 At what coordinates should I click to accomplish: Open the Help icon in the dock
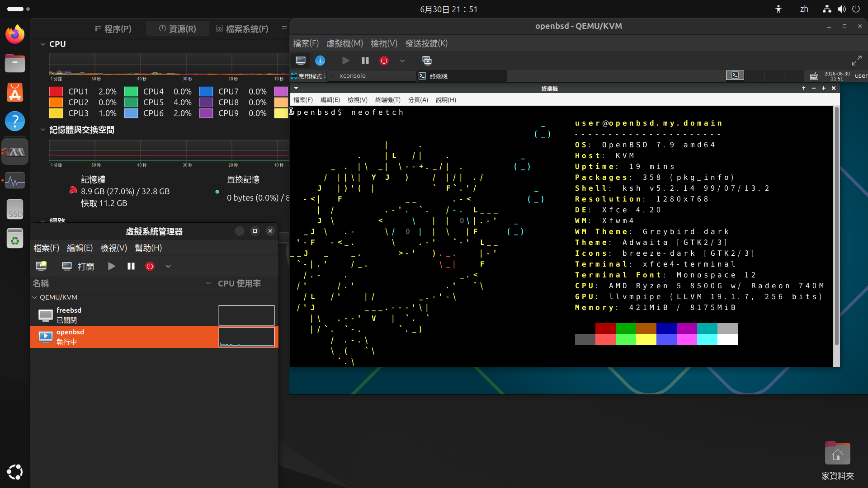click(15, 121)
